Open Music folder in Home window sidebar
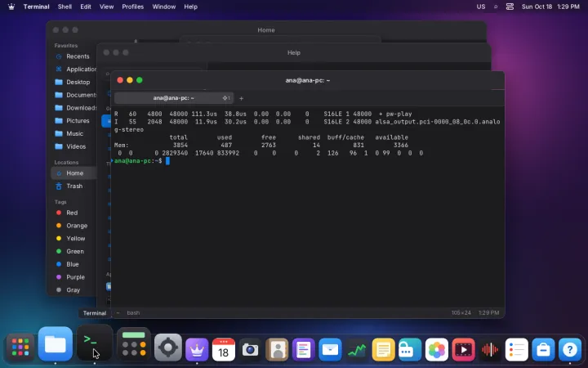The image size is (588, 368). click(x=73, y=133)
